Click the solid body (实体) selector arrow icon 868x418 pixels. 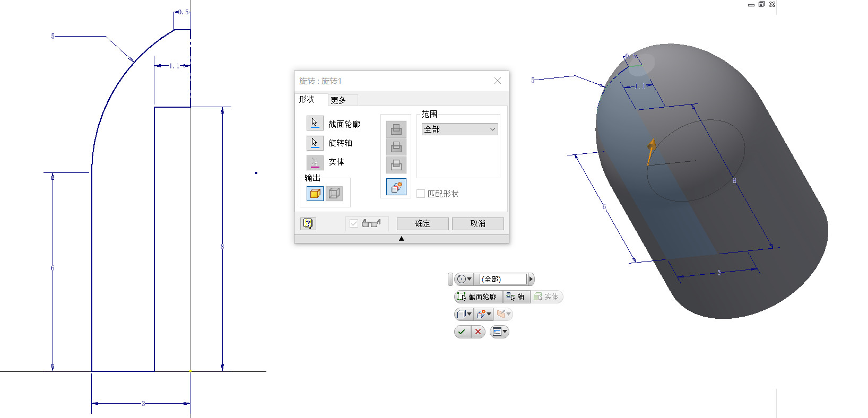tap(315, 162)
